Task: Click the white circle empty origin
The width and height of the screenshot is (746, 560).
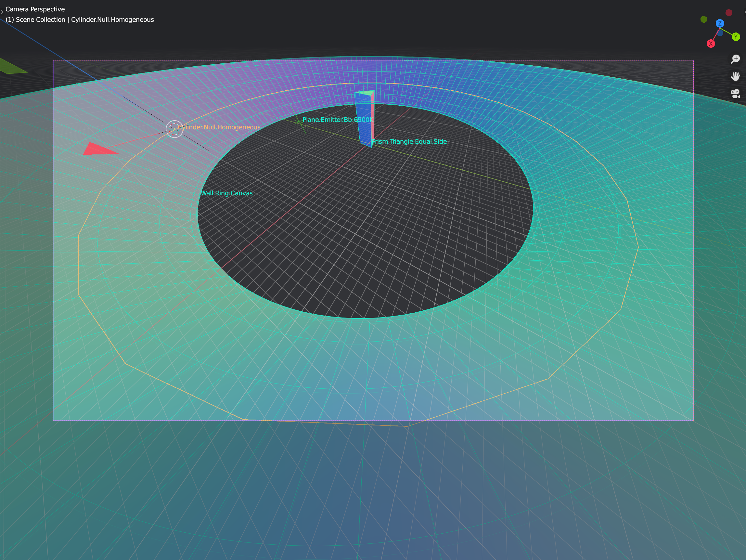Action: click(174, 129)
